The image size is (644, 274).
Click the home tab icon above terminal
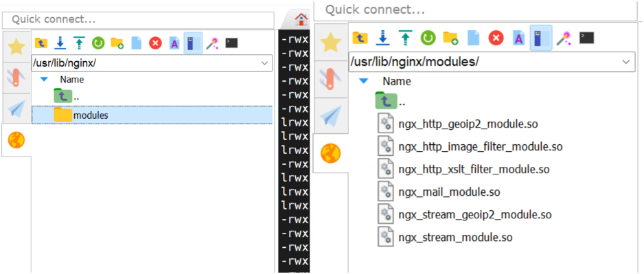(x=301, y=19)
